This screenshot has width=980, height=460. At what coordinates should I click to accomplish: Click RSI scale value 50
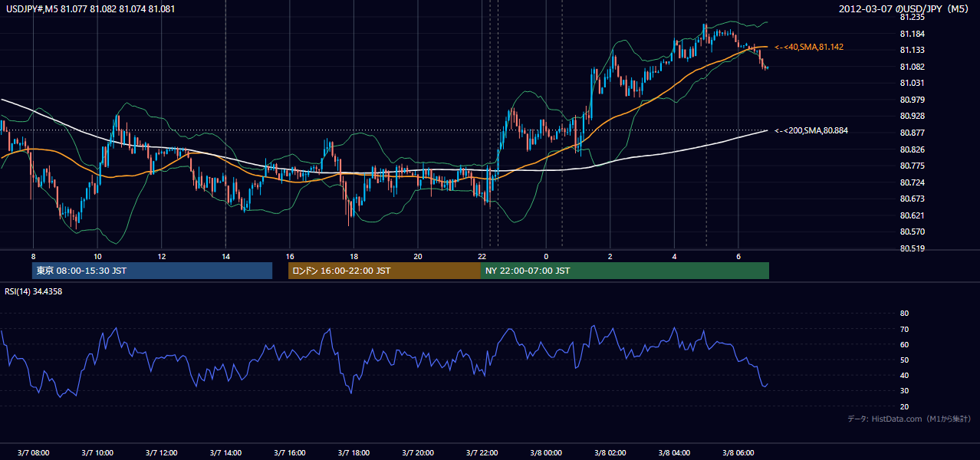click(x=904, y=360)
